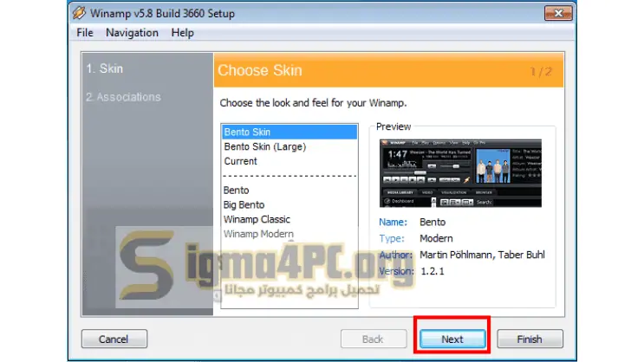Click the Cancel button
The image size is (644, 362).
point(114,339)
